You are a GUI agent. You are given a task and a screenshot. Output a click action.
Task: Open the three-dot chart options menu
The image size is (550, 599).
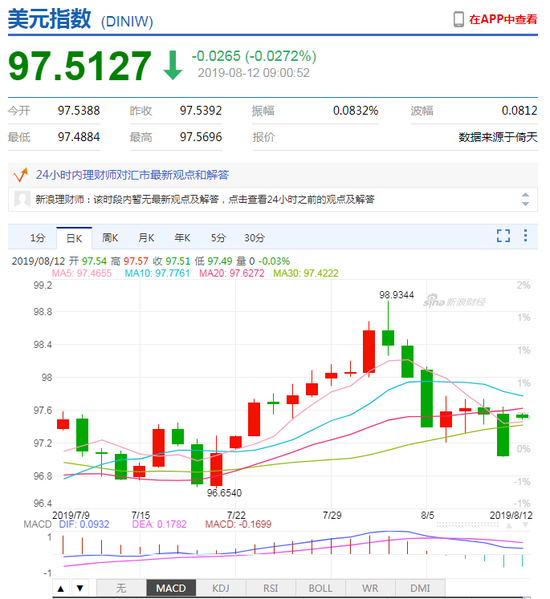coord(526,235)
